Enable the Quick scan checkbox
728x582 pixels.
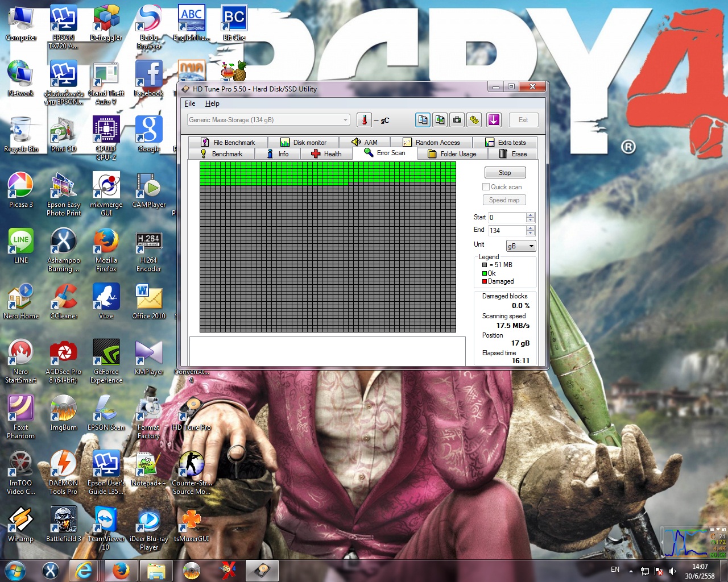[486, 187]
